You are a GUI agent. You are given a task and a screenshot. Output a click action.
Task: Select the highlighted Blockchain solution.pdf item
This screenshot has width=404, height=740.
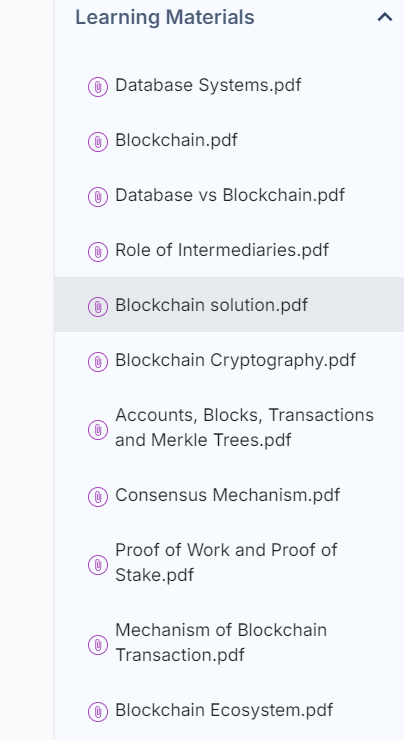[229, 304]
